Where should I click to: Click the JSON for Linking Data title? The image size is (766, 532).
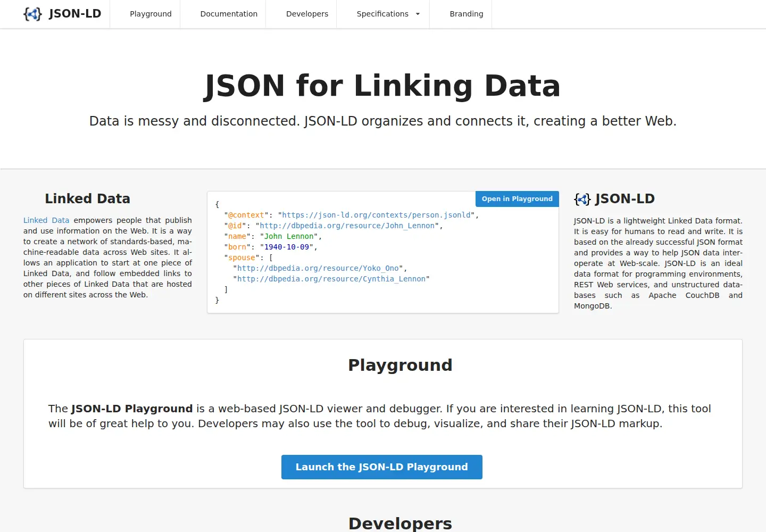(x=383, y=86)
